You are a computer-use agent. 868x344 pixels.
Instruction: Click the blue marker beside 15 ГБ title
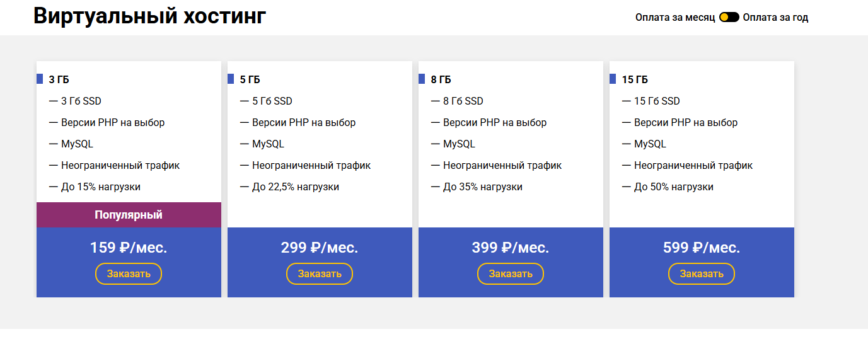coord(613,79)
